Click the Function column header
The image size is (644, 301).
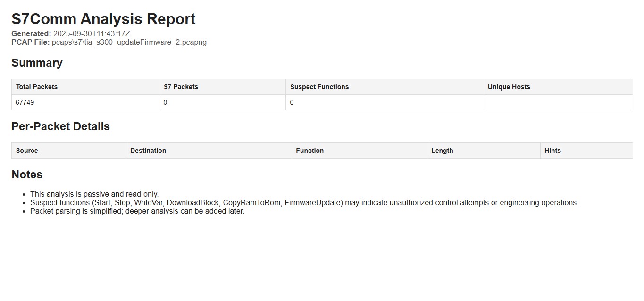point(360,150)
